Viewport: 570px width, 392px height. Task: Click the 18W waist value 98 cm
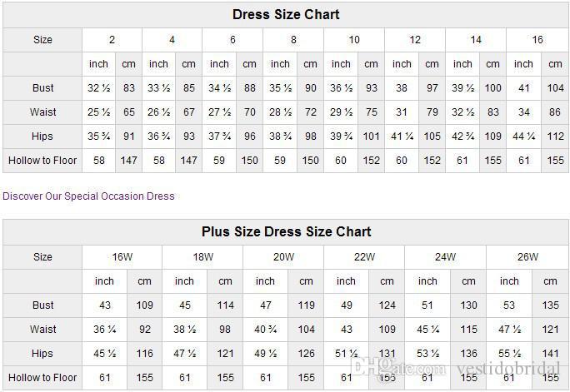click(226, 330)
